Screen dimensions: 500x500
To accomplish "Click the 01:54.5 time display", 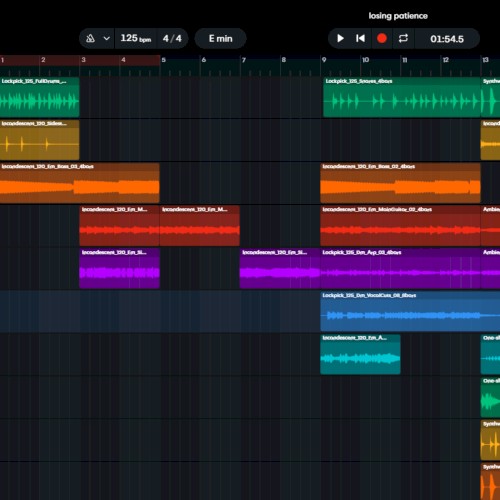I will 447,39.
